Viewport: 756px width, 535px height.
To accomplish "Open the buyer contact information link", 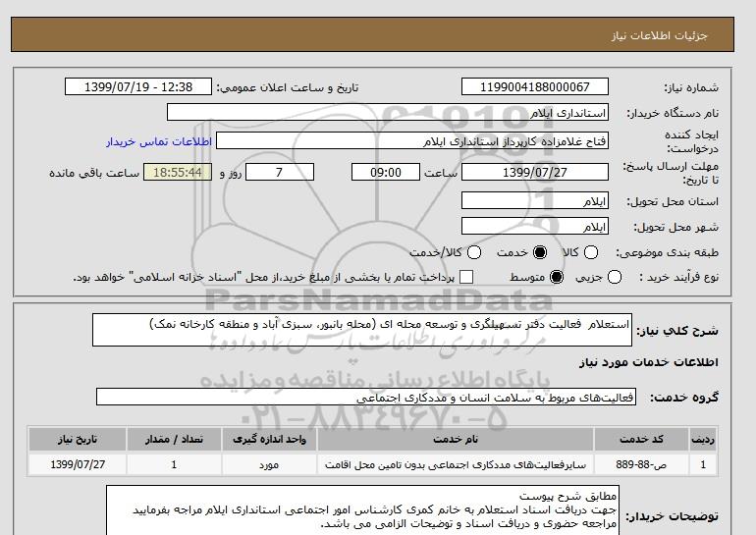I will point(159,142).
